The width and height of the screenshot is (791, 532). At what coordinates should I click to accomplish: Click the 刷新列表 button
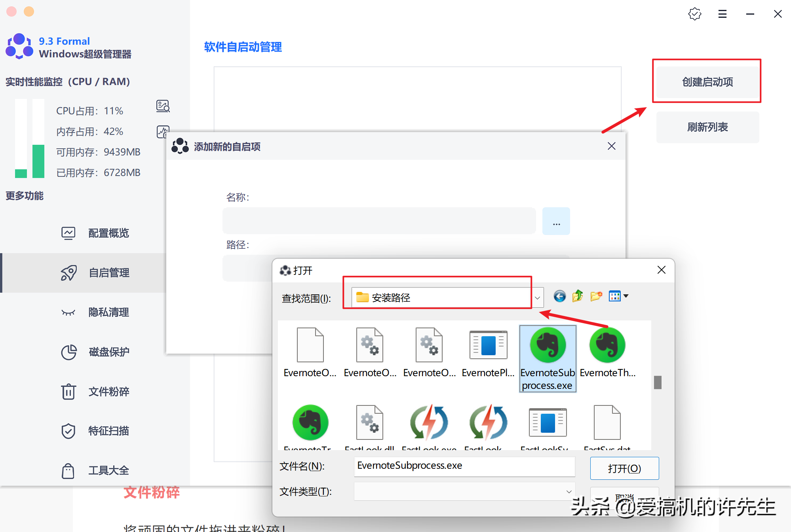(x=707, y=127)
